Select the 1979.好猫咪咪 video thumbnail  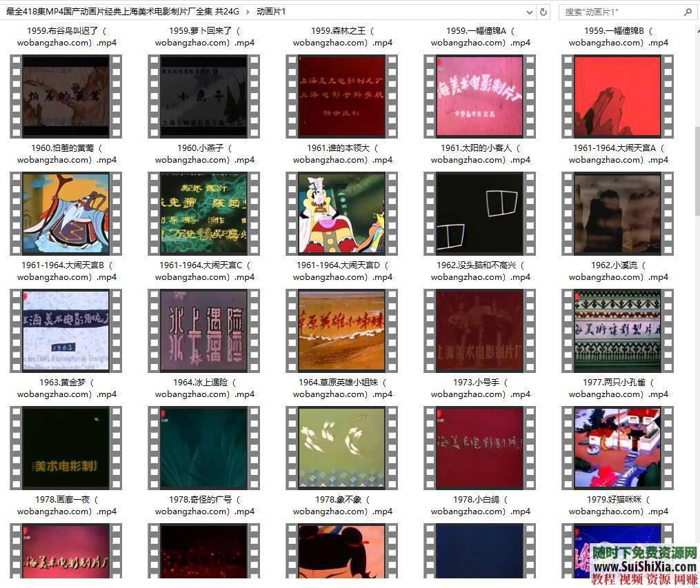[x=617, y=448]
